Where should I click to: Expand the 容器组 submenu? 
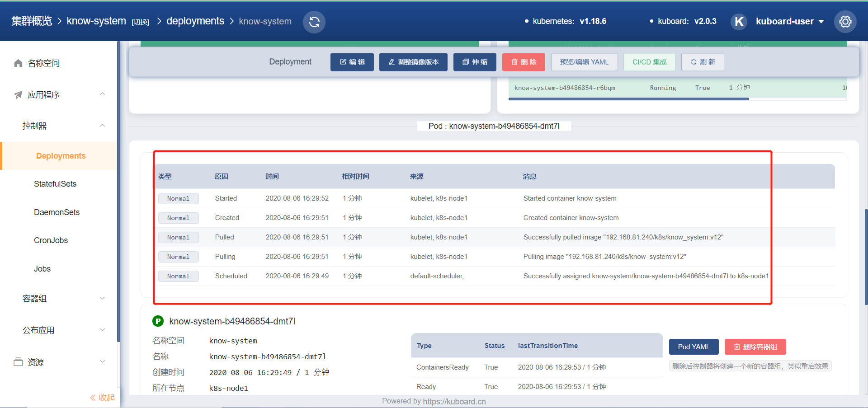pos(102,298)
